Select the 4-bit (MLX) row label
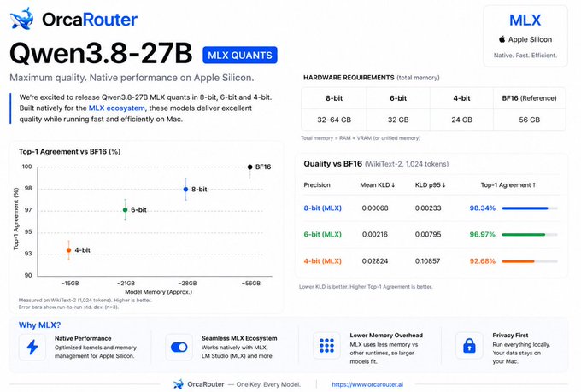The image size is (581, 392). pyautogui.click(x=322, y=261)
